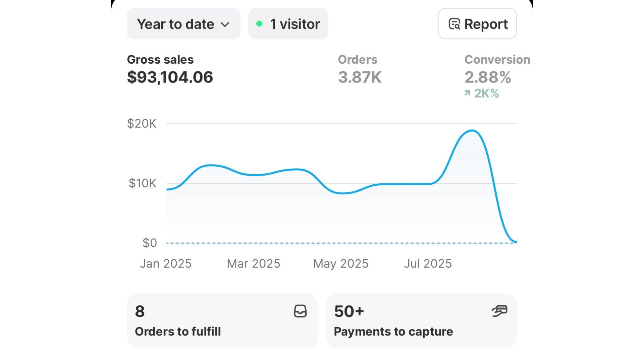Click the $3.87K orders value
Image resolution: width=644 pixels, height=362 pixels.
[360, 77]
